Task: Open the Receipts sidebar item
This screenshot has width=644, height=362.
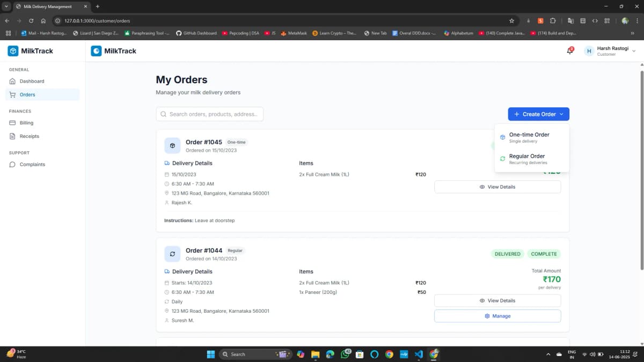Action: [x=29, y=136]
